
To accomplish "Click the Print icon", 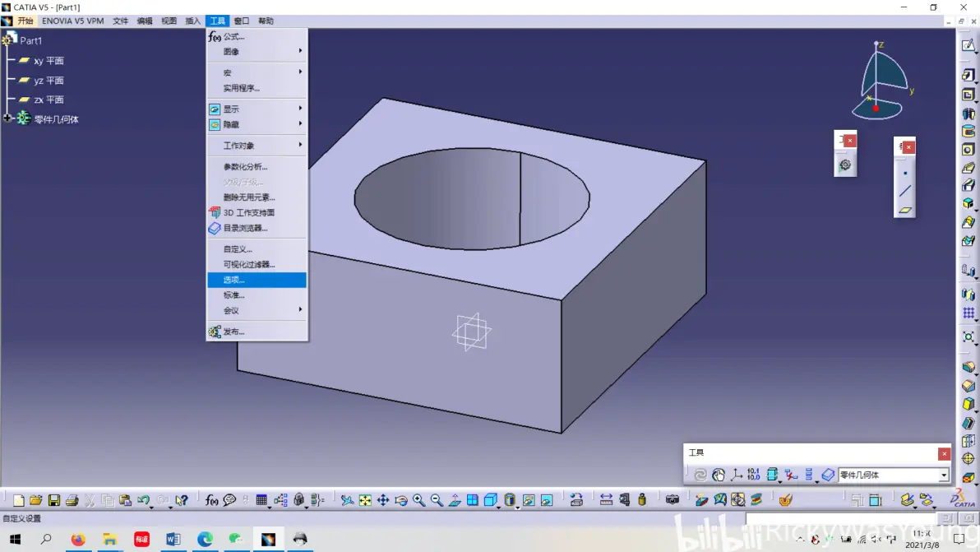I will [72, 499].
